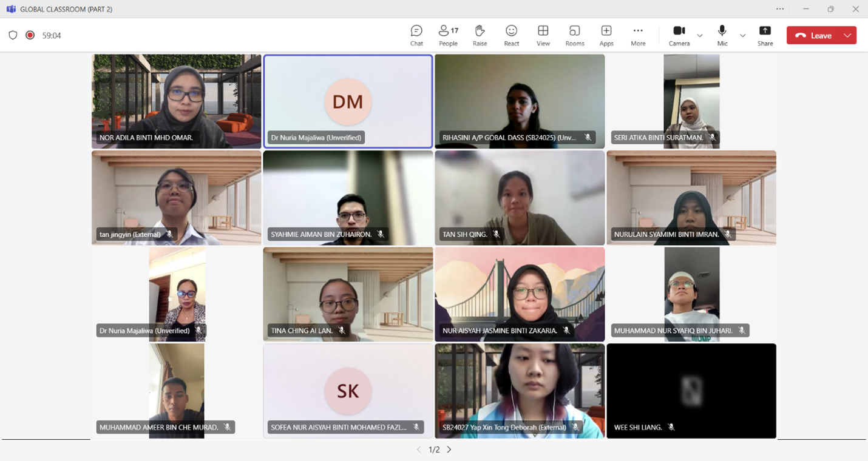Click muted mic icon beside SOFEA NUR AISYAH
The width and height of the screenshot is (868, 461).
(x=416, y=427)
